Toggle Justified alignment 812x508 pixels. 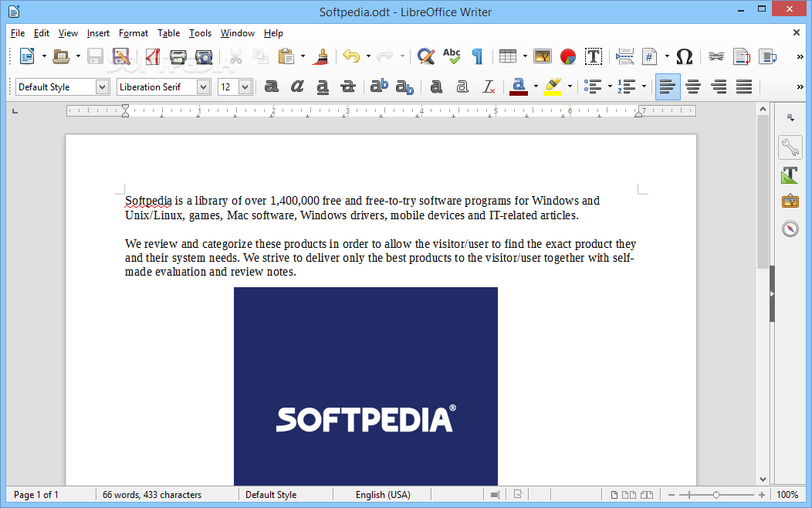pos(744,86)
